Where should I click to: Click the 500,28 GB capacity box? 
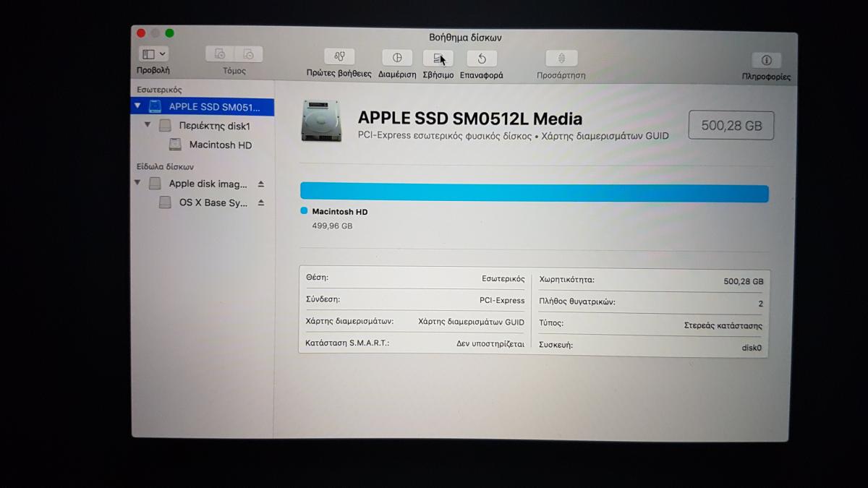pyautogui.click(x=731, y=126)
